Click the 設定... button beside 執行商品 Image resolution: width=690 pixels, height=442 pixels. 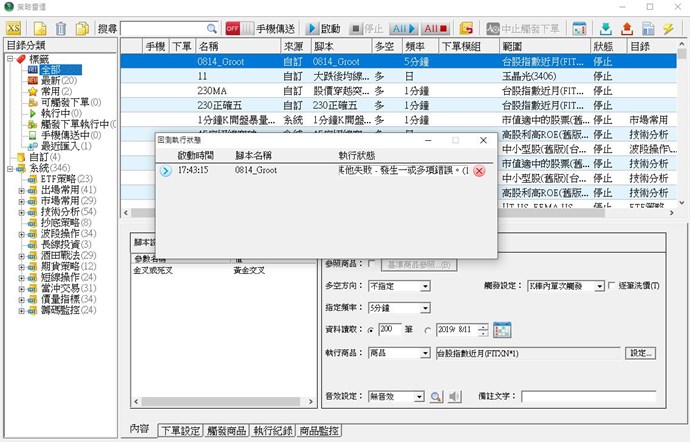point(641,353)
